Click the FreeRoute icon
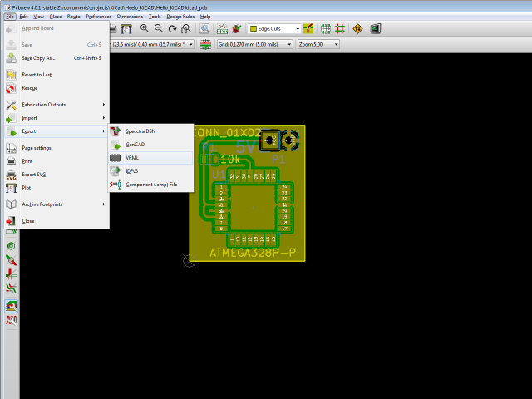The image size is (532, 399). tap(357, 29)
